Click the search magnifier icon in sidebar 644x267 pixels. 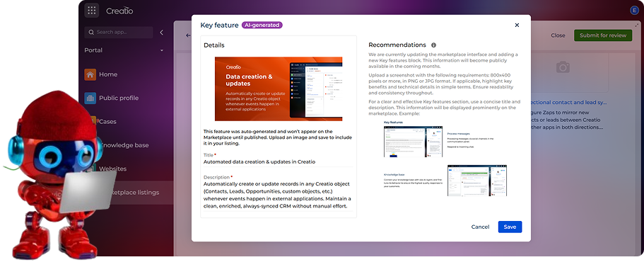(91, 32)
